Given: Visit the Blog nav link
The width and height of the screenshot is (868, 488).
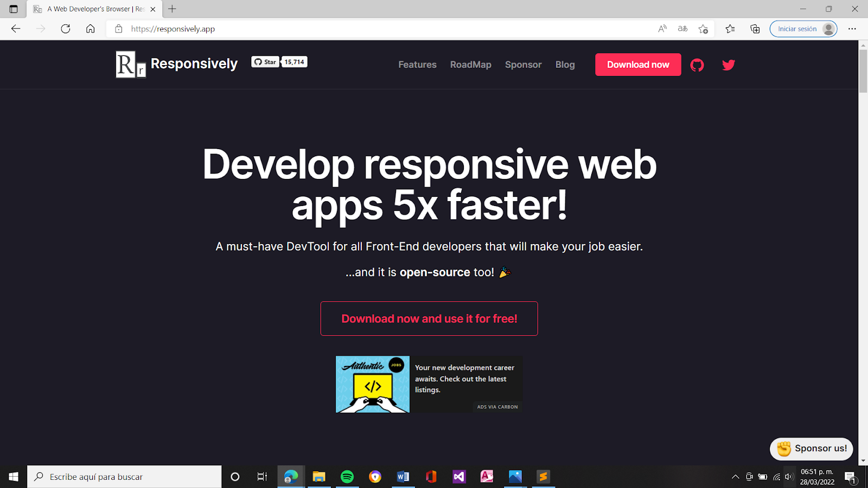Looking at the screenshot, I should [x=565, y=65].
